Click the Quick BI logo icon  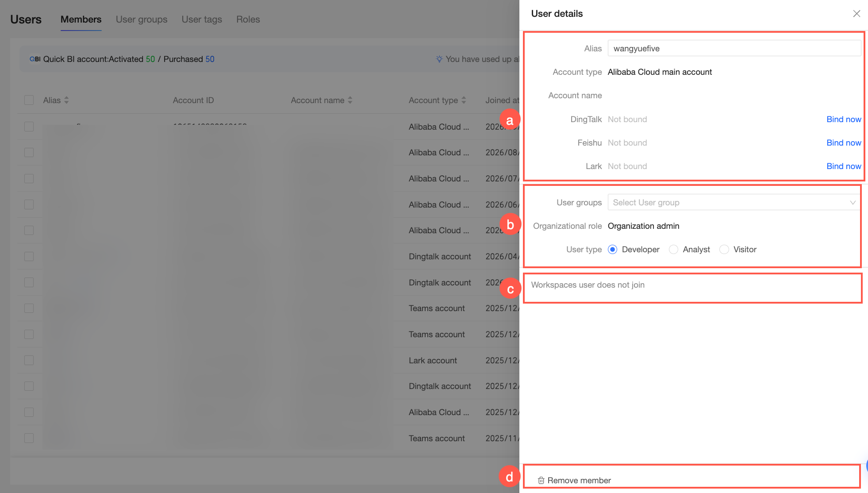coord(35,59)
